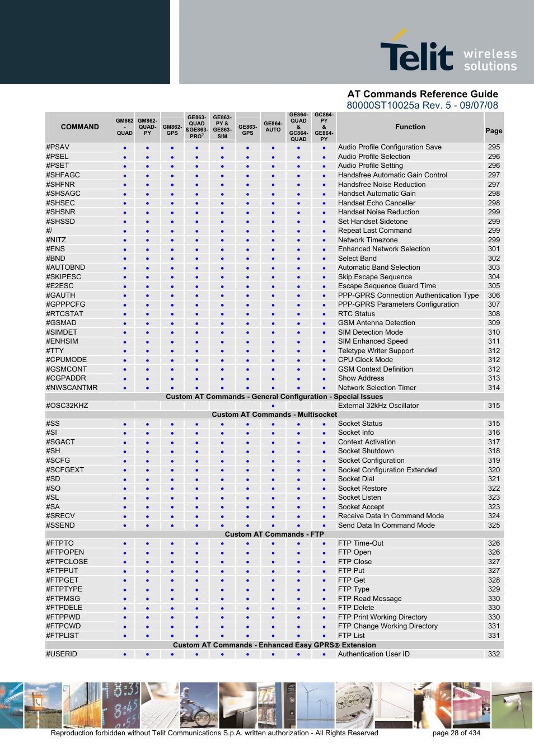Select '#FTPCLOSE' command entry
This screenshot has height=756, width=534.
click(x=67, y=562)
